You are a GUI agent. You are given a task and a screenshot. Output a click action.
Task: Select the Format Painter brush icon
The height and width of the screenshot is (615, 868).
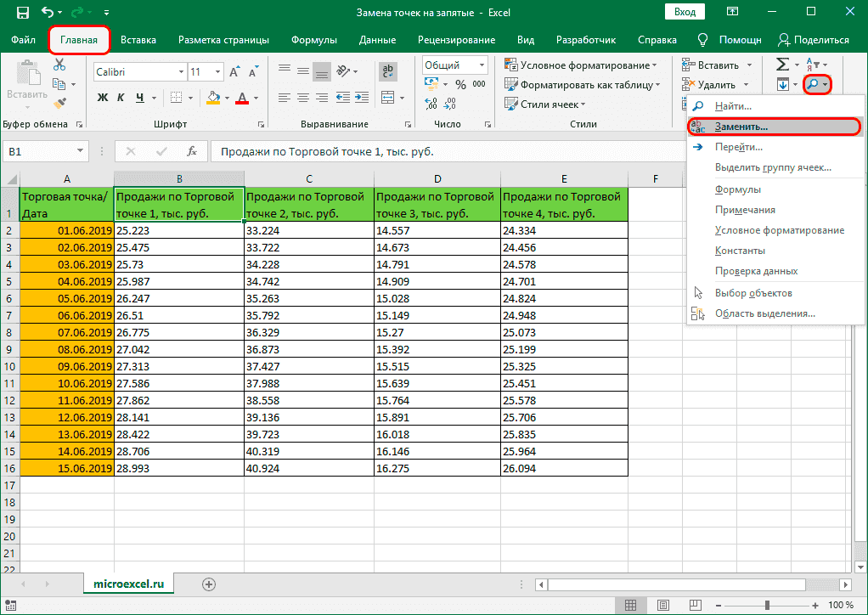59,103
